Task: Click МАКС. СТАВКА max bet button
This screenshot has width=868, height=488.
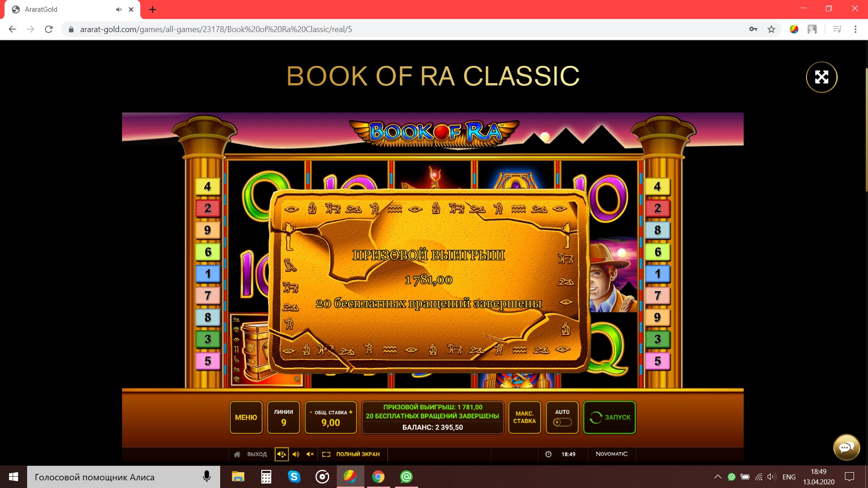Action: coord(524,418)
